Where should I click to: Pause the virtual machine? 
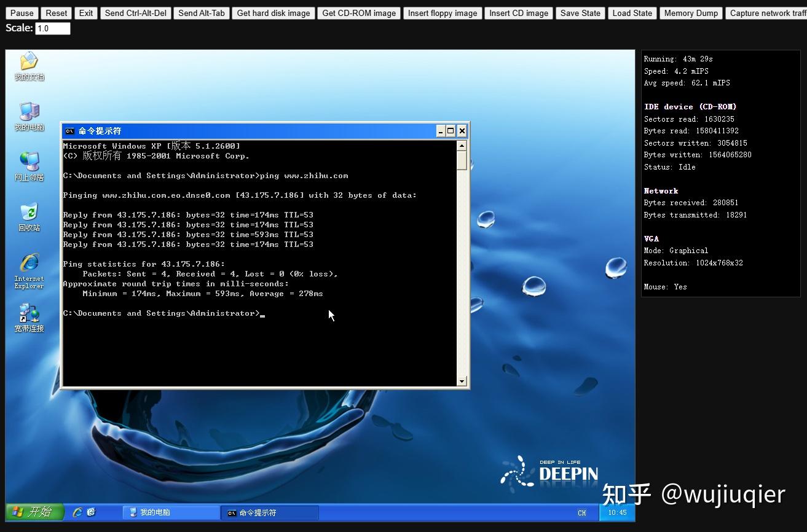click(x=22, y=13)
